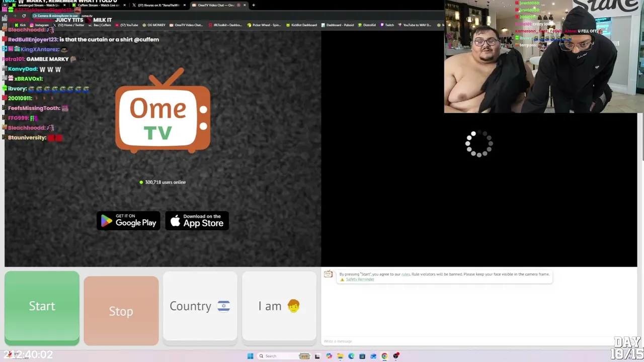Switch to the sweatergxd Stream tab

[39, 5]
